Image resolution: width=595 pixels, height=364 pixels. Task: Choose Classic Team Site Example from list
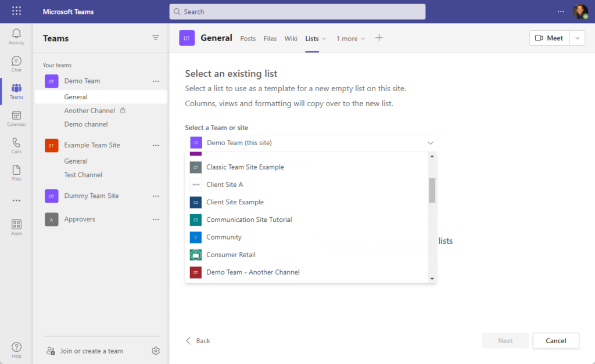pyautogui.click(x=307, y=167)
